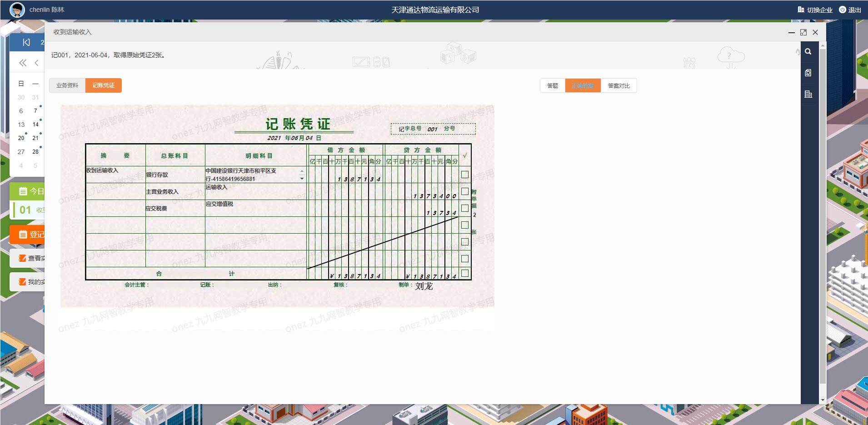The height and width of the screenshot is (425, 868).
Task: Go to previous month single chevron
Action: click(36, 63)
